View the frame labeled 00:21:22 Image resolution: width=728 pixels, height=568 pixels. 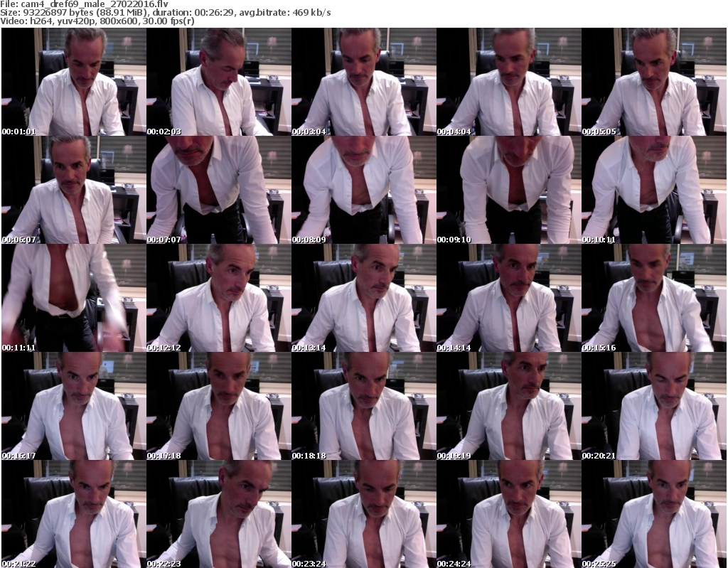(x=74, y=514)
